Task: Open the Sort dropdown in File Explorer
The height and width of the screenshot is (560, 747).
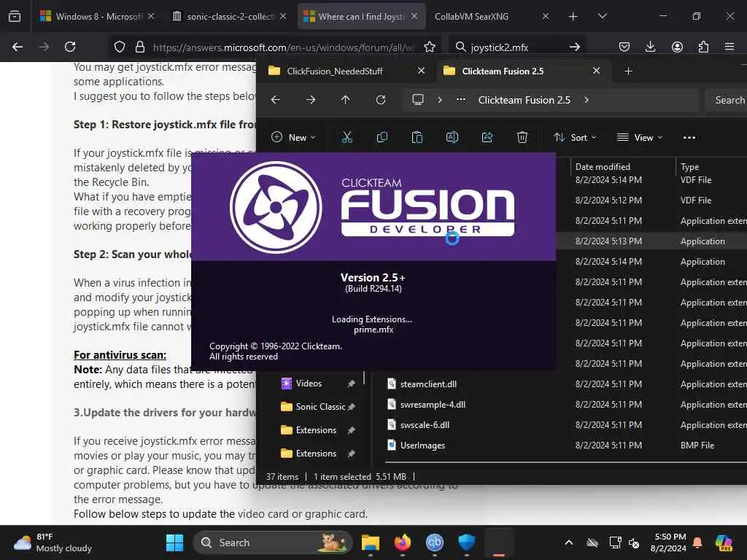Action: point(575,138)
